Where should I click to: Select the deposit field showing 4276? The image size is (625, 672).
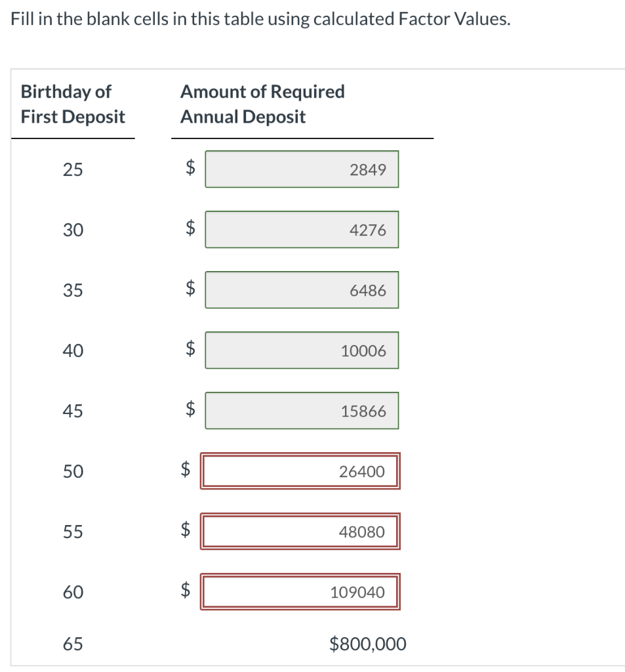[x=302, y=230]
